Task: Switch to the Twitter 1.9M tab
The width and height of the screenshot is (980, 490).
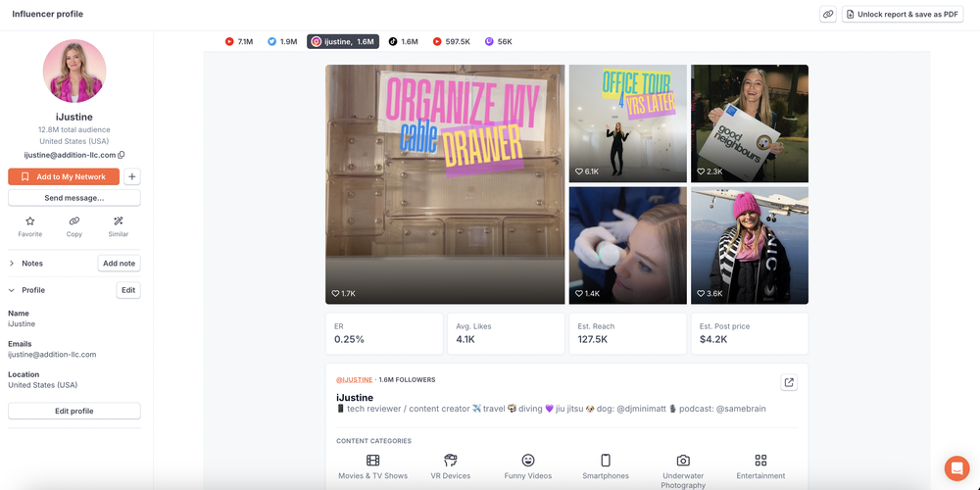Action: (x=282, y=42)
